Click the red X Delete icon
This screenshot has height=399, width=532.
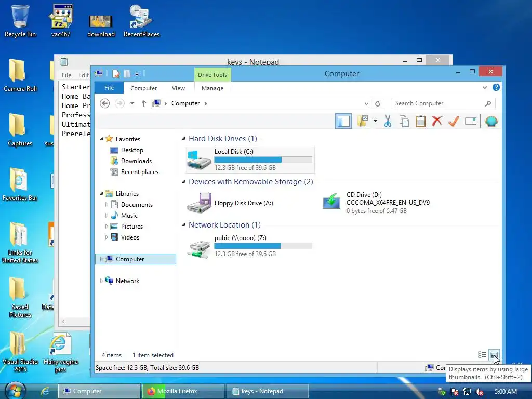[x=437, y=121]
